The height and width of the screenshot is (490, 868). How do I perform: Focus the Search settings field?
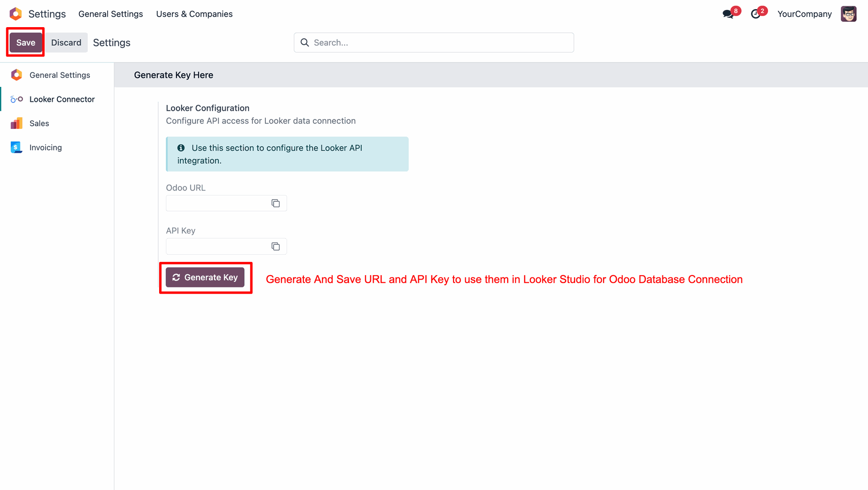click(434, 43)
